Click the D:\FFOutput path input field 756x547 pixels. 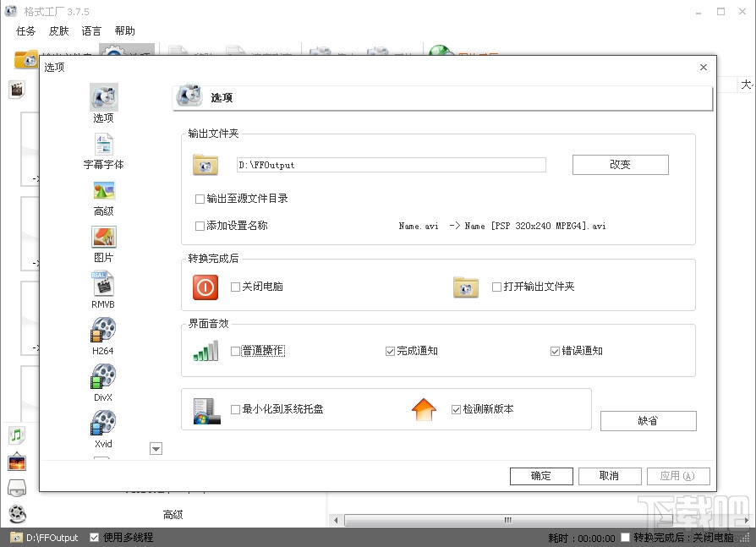391,164
